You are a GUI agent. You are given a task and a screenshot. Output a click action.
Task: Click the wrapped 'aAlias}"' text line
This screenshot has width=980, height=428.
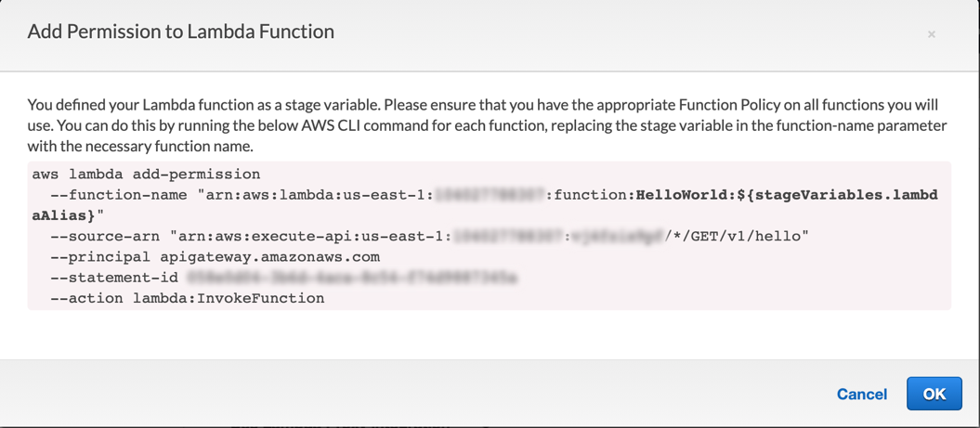point(67,215)
